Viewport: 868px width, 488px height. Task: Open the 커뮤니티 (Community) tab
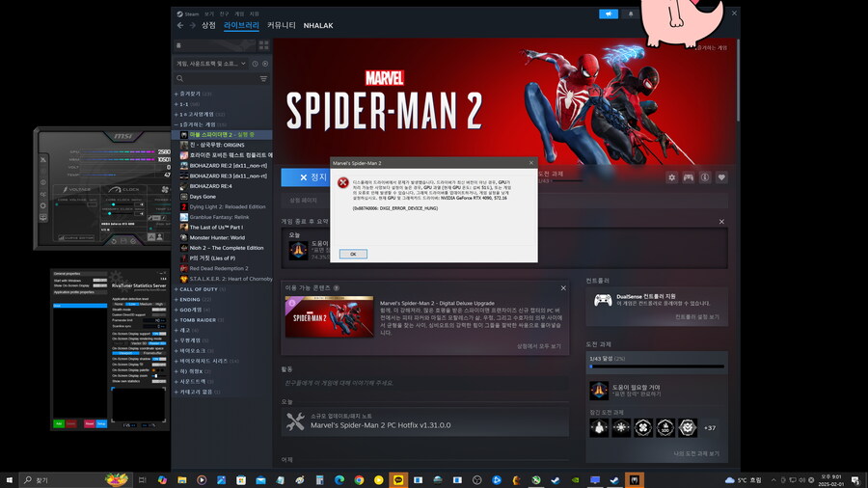[x=281, y=25]
